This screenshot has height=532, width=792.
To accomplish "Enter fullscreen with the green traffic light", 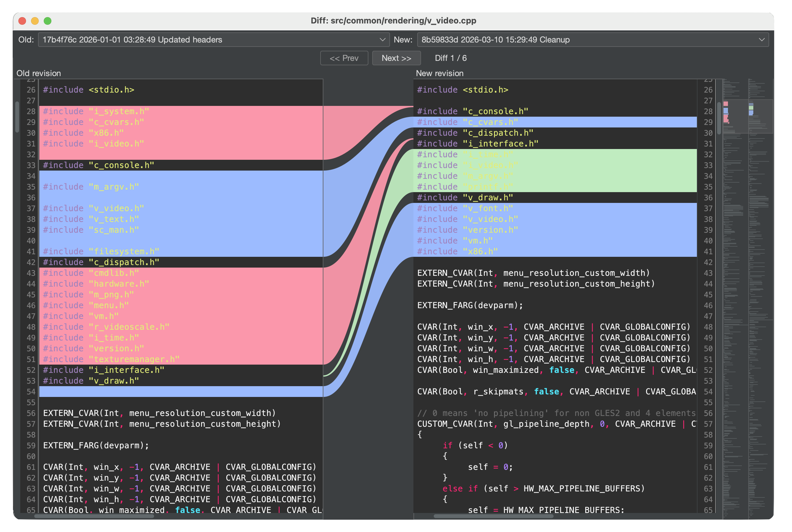I will (x=48, y=21).
